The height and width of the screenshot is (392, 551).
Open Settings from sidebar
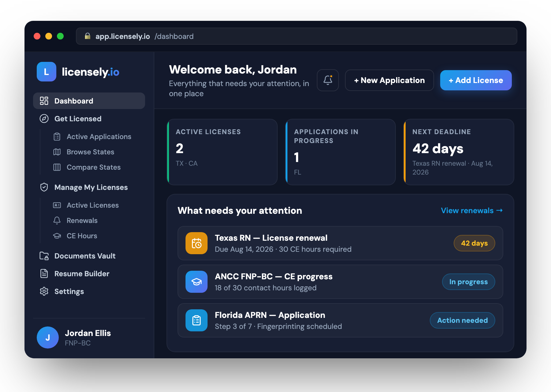pyautogui.click(x=89, y=291)
